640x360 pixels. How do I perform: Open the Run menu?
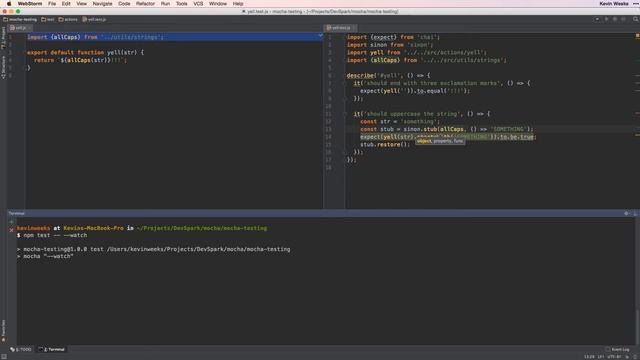coord(165,4)
